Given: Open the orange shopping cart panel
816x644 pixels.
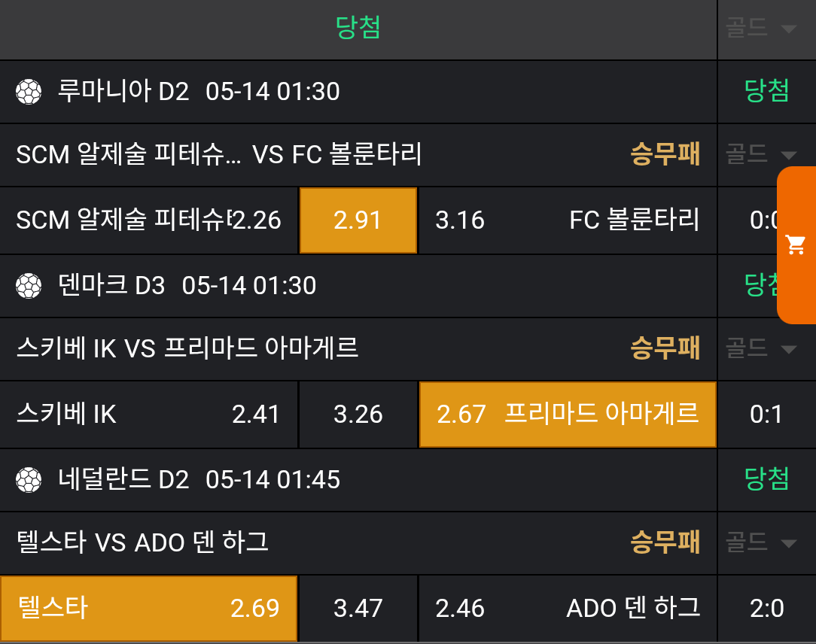Looking at the screenshot, I should pos(796,245).
